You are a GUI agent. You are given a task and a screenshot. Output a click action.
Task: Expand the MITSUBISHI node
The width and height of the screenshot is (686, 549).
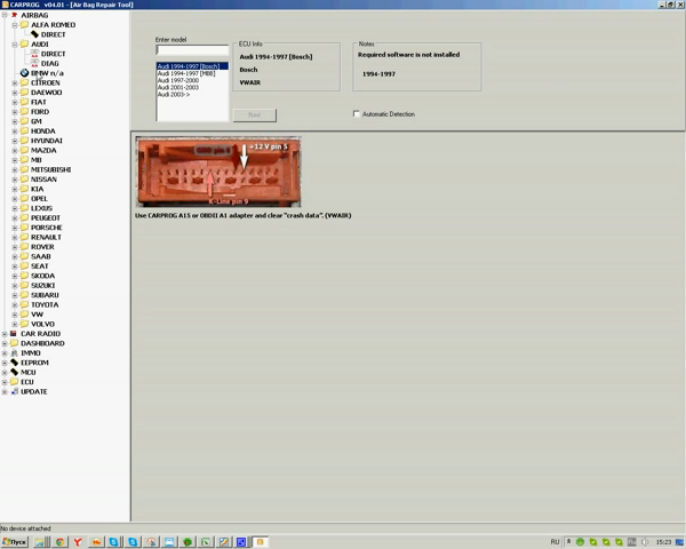point(14,169)
